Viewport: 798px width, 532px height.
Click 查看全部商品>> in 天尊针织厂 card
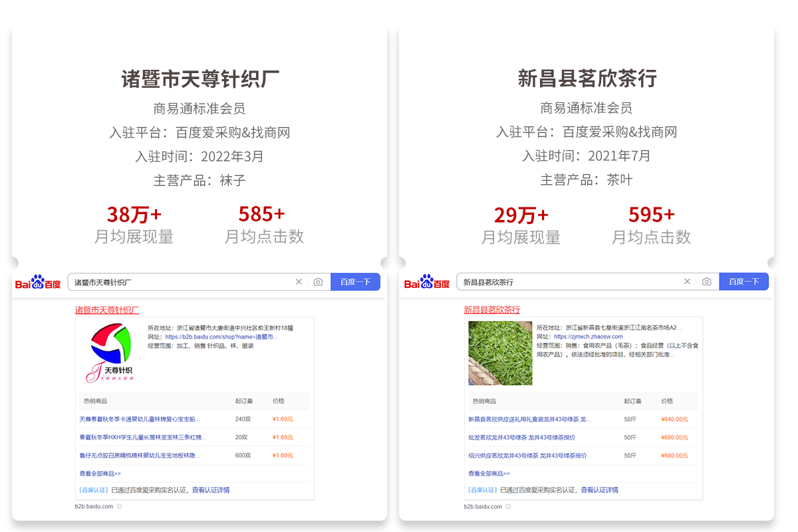(x=100, y=473)
